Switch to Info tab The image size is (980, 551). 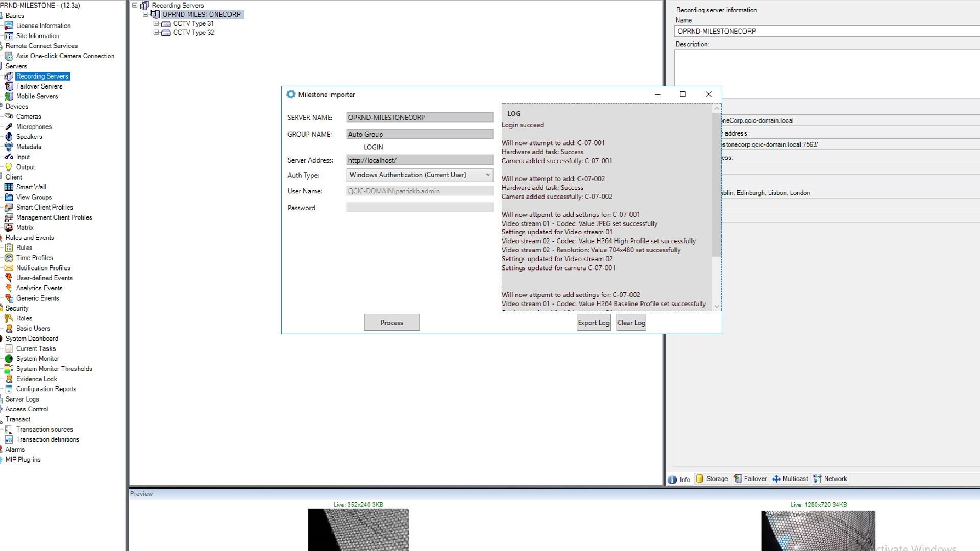[679, 479]
